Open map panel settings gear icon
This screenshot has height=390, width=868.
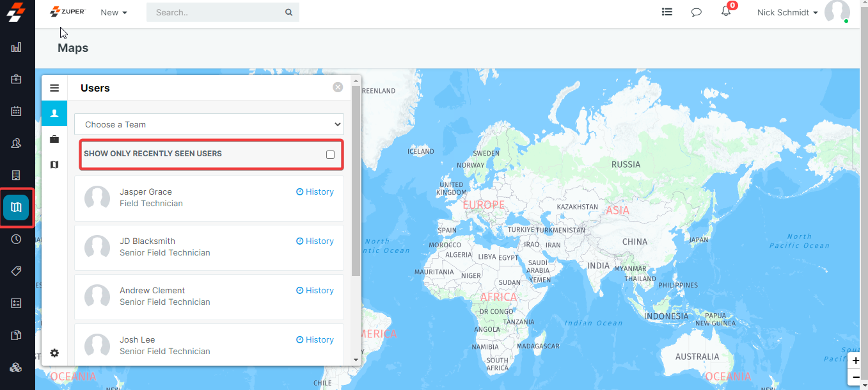(x=54, y=353)
